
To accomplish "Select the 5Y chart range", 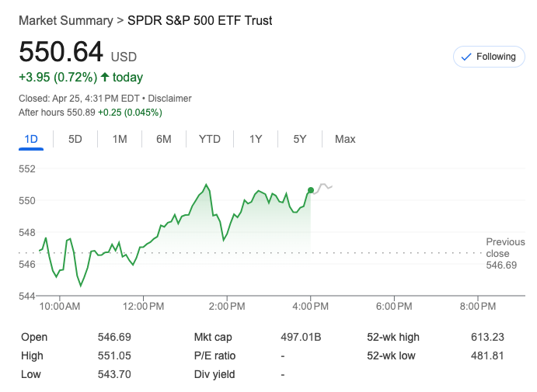I will [x=300, y=139].
